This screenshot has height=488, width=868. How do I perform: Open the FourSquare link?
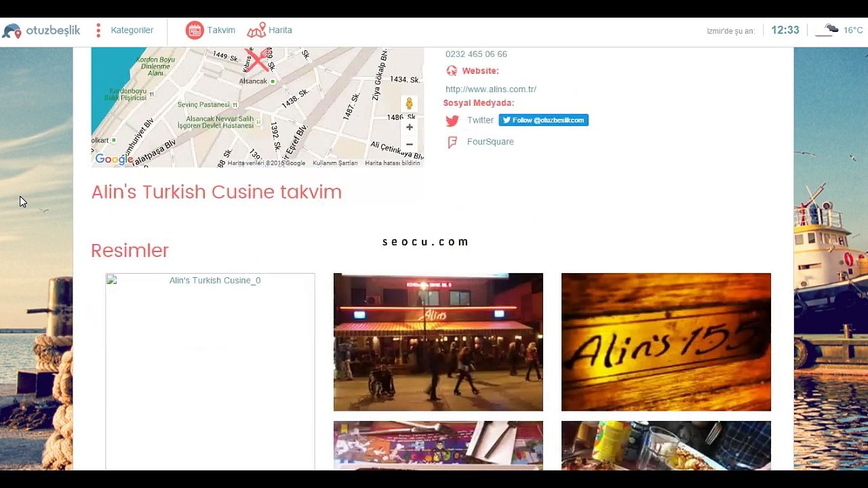pos(490,142)
